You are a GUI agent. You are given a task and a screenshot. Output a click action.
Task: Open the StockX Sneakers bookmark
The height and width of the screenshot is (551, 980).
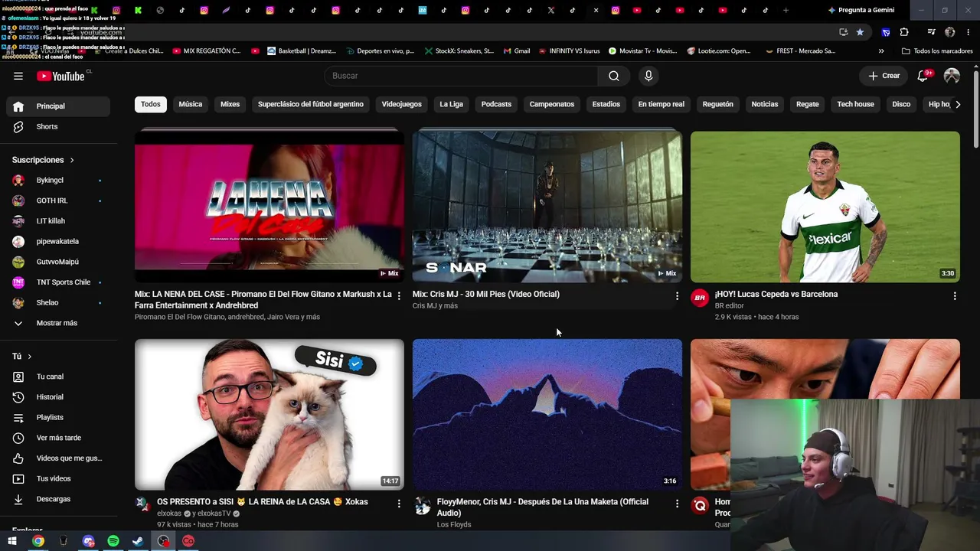point(459,51)
